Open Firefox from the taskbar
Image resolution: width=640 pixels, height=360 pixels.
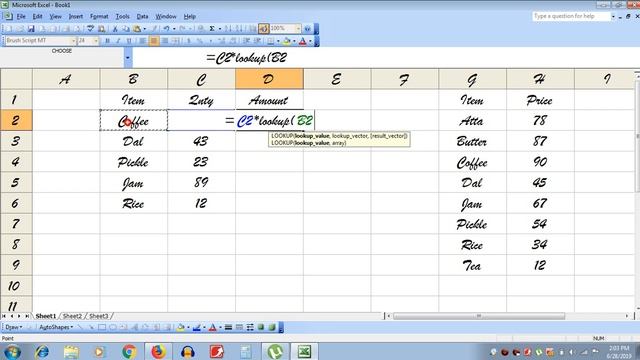tap(158, 351)
